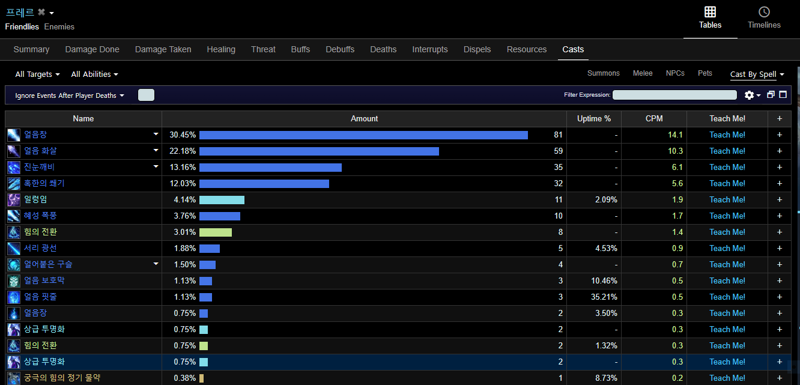Screen dimensions: 800x385
Task: Click the 궁극의 힘의 정기 물약 potion icon
Action: tap(14, 378)
